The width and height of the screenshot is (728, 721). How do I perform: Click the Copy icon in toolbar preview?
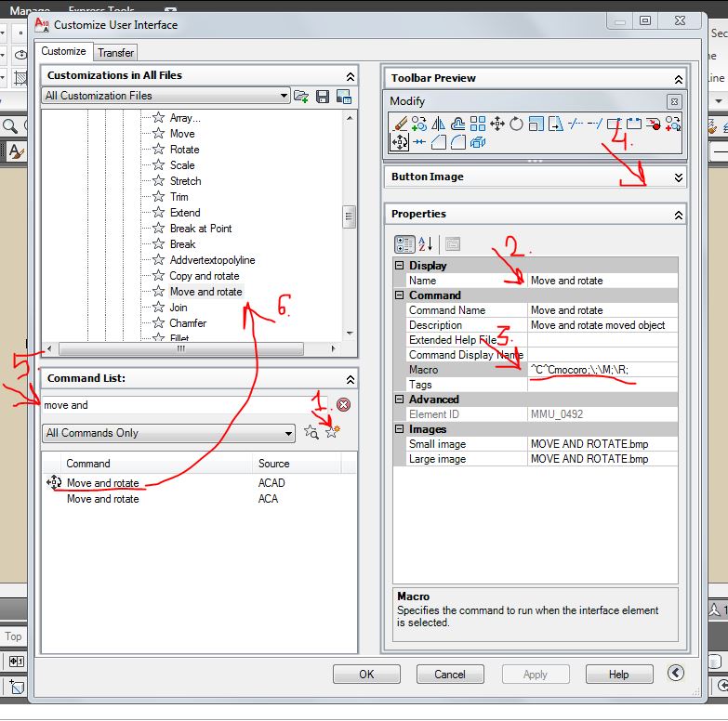418,124
